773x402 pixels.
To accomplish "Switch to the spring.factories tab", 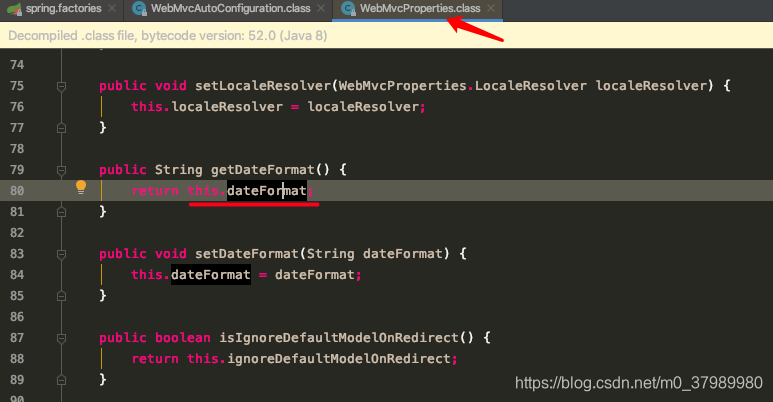I will click(63, 8).
